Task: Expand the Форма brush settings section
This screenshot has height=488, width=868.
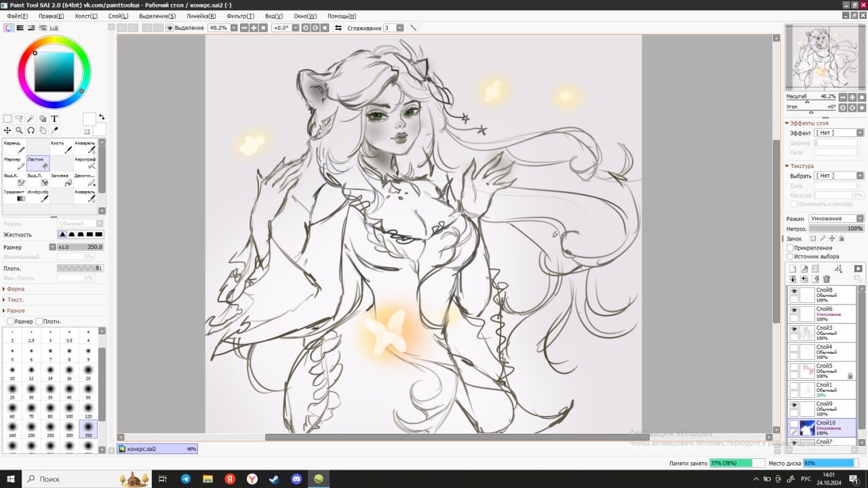Action: pyautogui.click(x=15, y=289)
